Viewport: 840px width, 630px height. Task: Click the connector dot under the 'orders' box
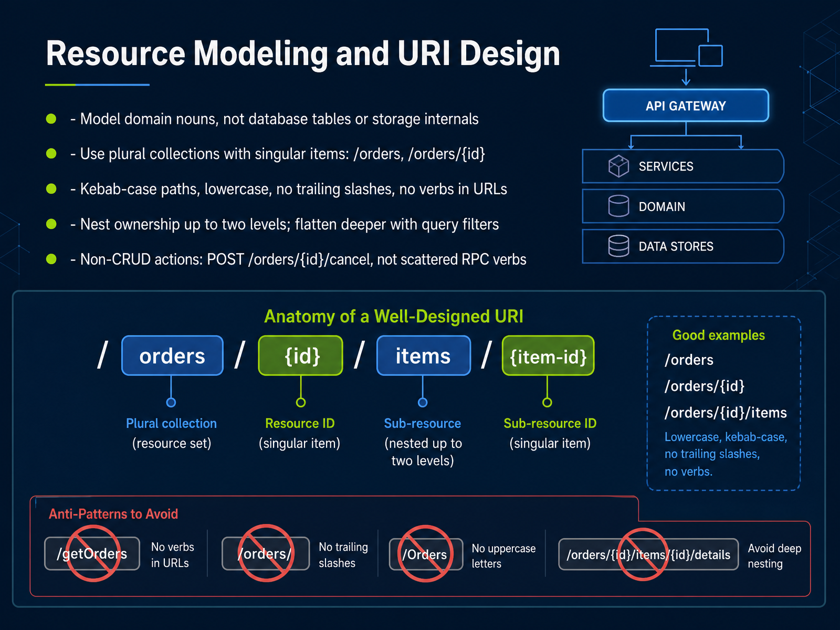(x=171, y=402)
